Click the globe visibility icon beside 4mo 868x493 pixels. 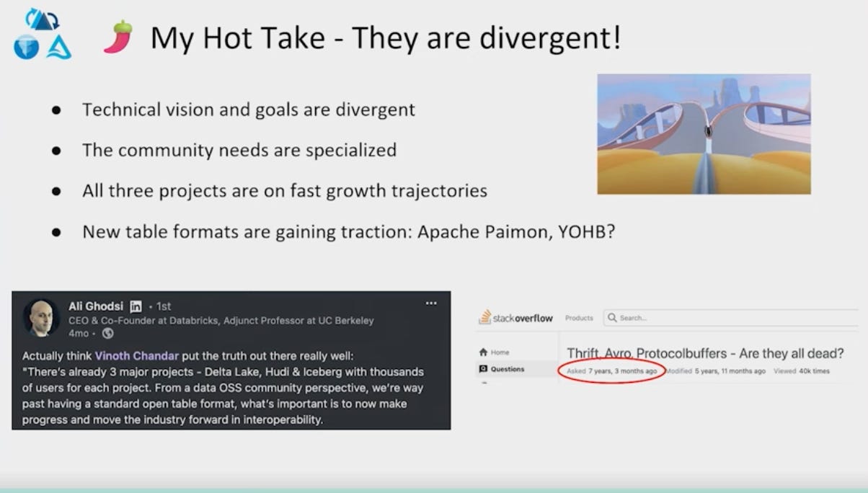[108, 333]
